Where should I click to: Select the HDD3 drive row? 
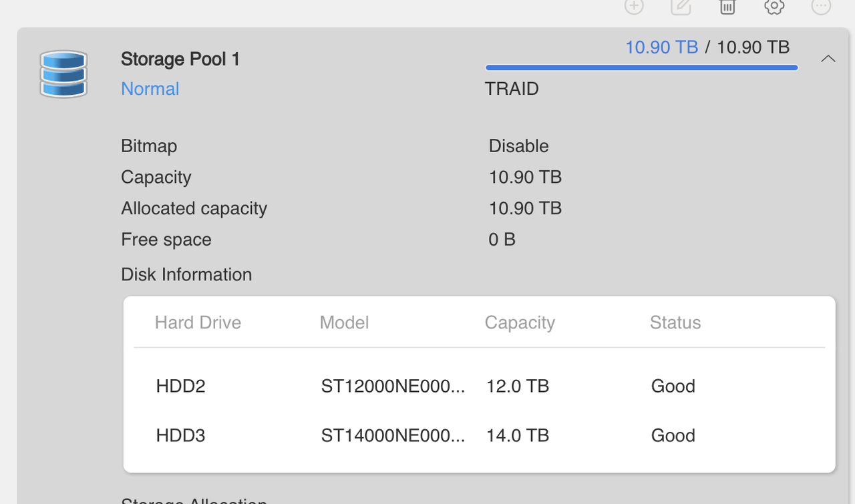180,435
